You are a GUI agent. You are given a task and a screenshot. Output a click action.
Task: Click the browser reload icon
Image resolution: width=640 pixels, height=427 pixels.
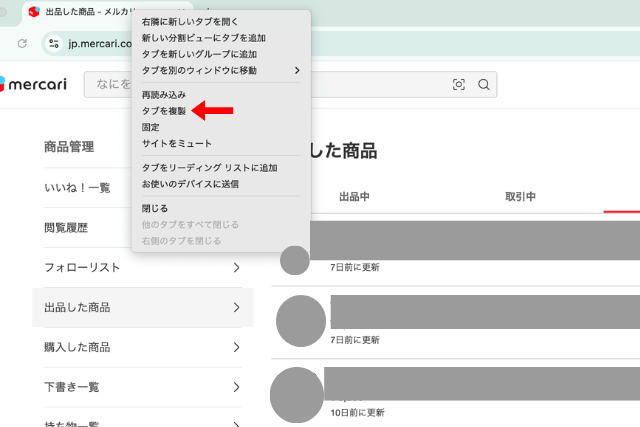point(22,44)
